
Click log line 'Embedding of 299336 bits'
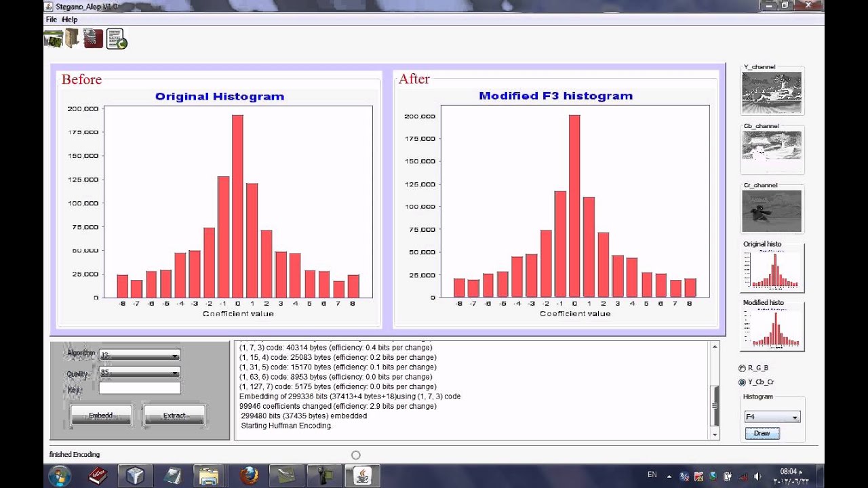(x=350, y=396)
